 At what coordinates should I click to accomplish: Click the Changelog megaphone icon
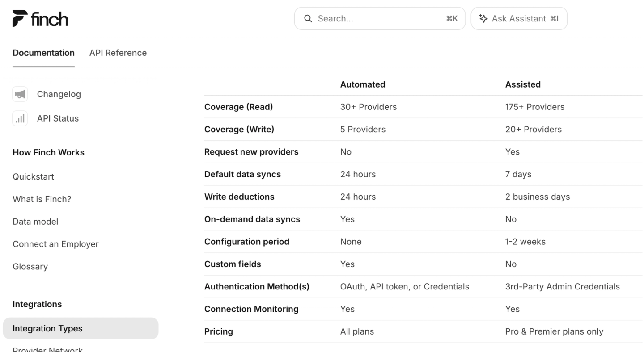pos(20,94)
